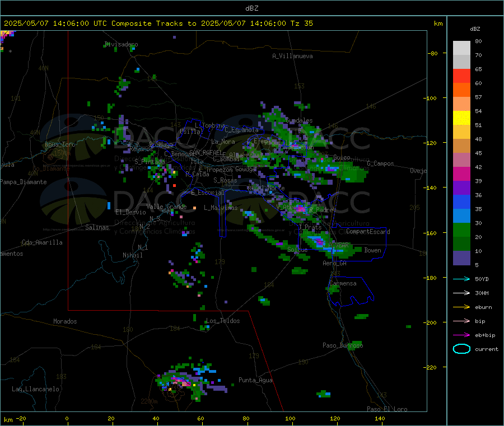Click the Agua_Toro map label
504x426 pixels.
(x=60, y=144)
